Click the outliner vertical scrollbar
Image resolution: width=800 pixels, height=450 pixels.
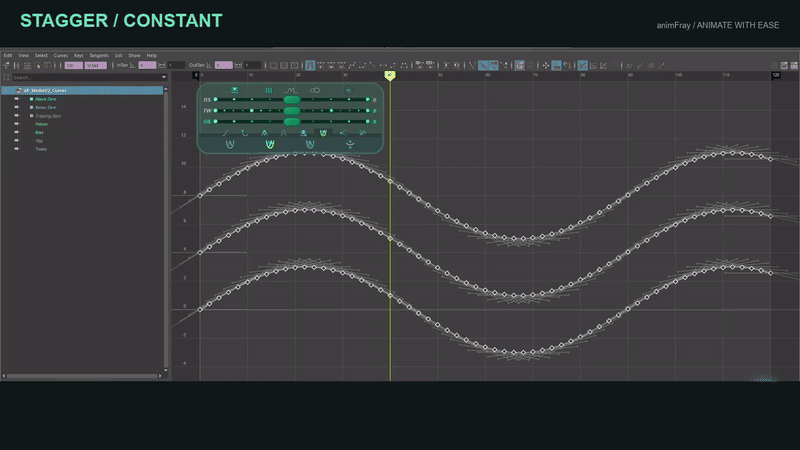(165, 229)
